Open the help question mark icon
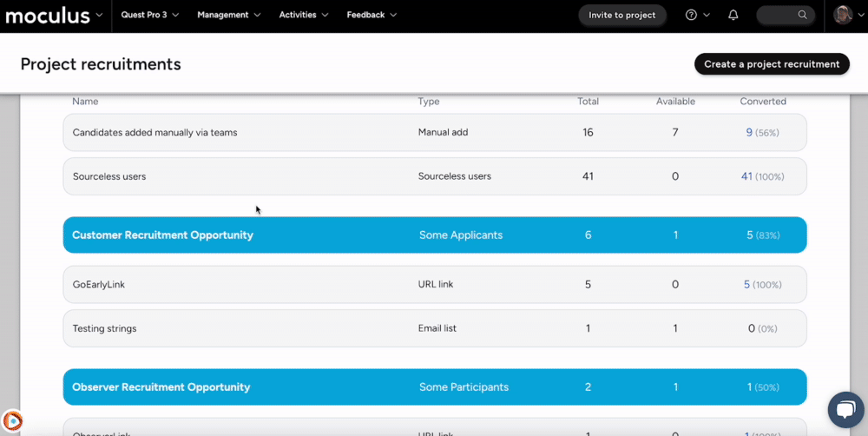The image size is (868, 436). pos(691,15)
